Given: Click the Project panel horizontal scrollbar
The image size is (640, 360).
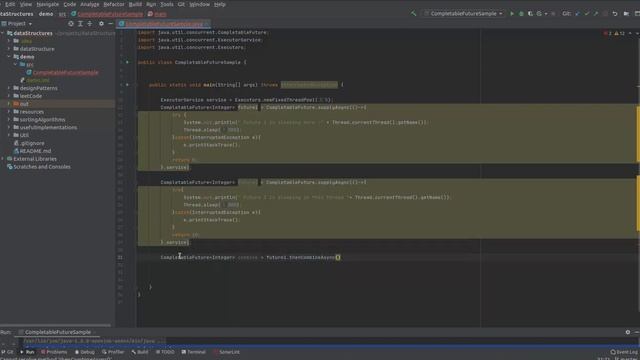Looking at the screenshot, I should 56,325.
